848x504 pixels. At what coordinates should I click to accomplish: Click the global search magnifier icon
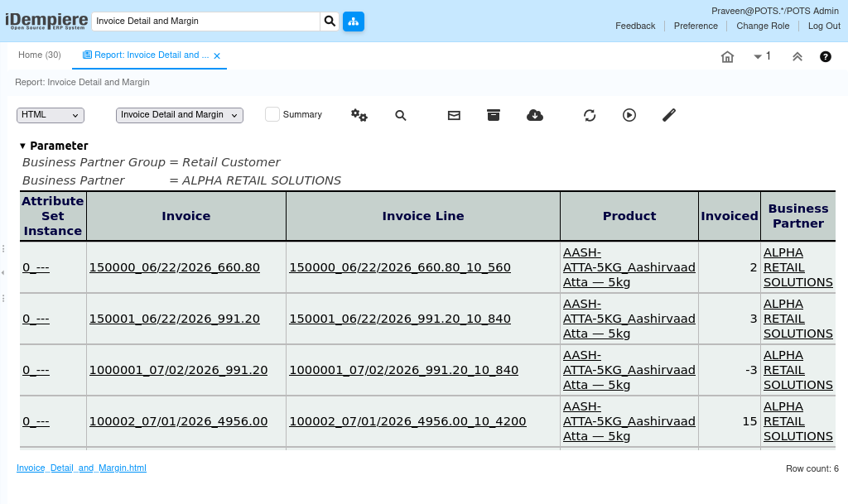330,21
